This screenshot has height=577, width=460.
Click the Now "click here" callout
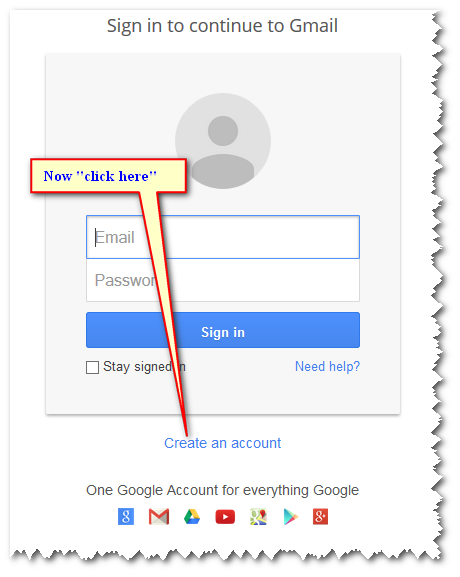click(x=109, y=176)
